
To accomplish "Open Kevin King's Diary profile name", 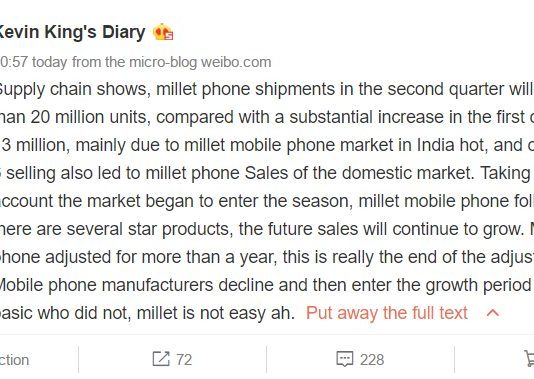I will coord(73,32).
